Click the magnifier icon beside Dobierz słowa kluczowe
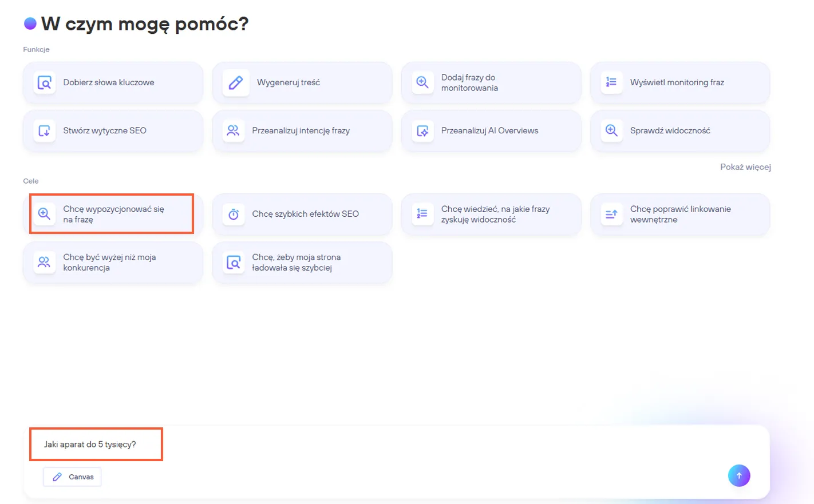814x504 pixels. click(x=45, y=82)
